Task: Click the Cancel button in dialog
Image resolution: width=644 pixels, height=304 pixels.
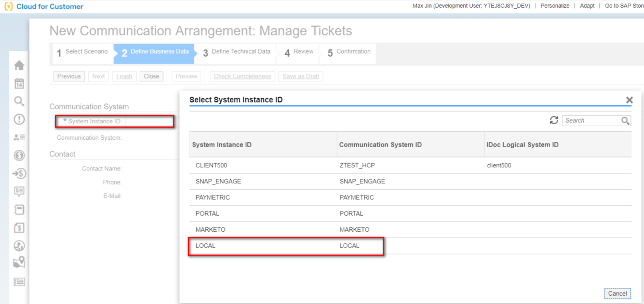Action: click(x=618, y=294)
